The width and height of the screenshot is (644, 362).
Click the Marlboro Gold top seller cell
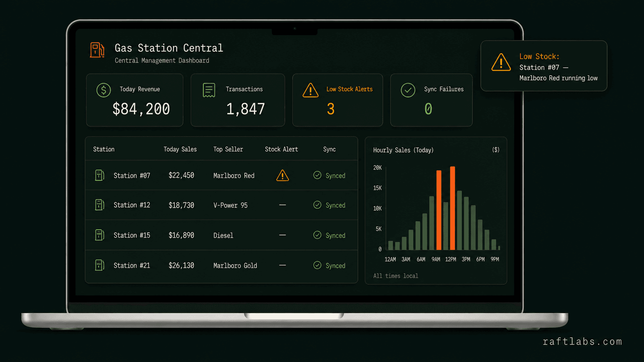coord(235,265)
